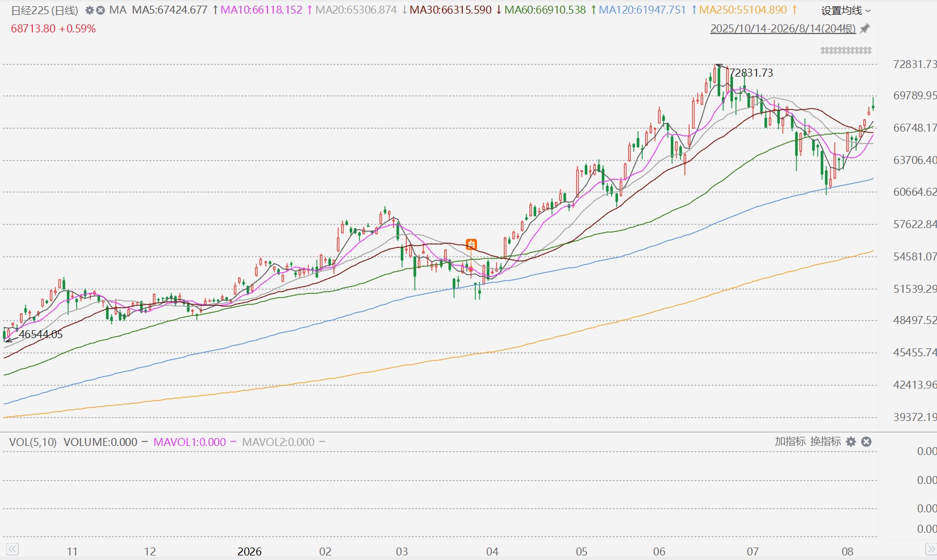Viewport: 937px width, 560px height.
Task: Click the VOLUME:0.000 readout
Action: tap(101, 442)
